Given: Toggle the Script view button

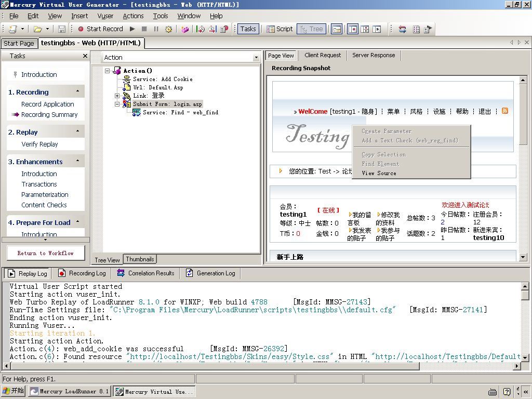Looking at the screenshot, I should click(x=280, y=29).
